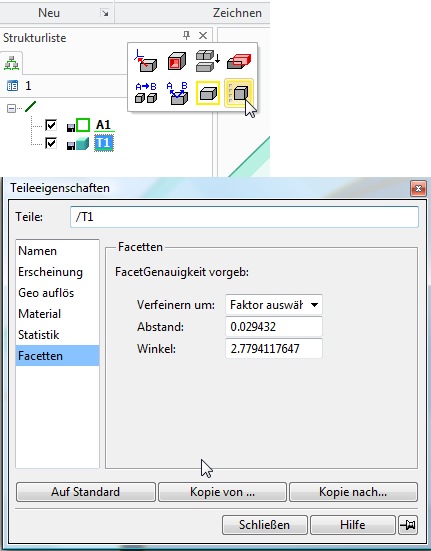Click the Neu ribbon group label
Viewport: 431px width, 551px height.
click(x=49, y=13)
